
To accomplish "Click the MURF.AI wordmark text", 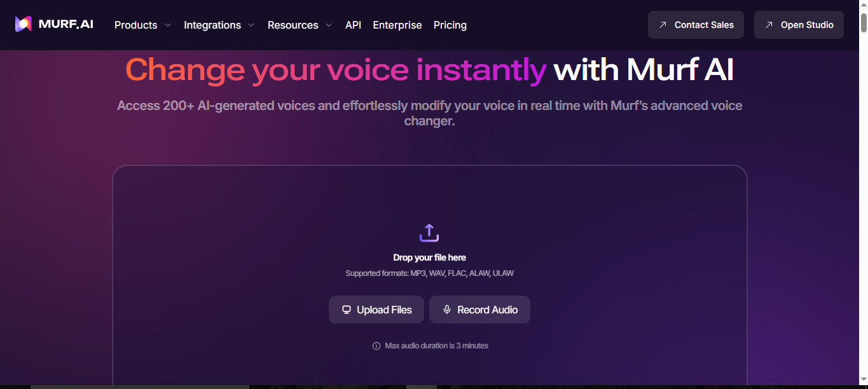I will (x=65, y=24).
